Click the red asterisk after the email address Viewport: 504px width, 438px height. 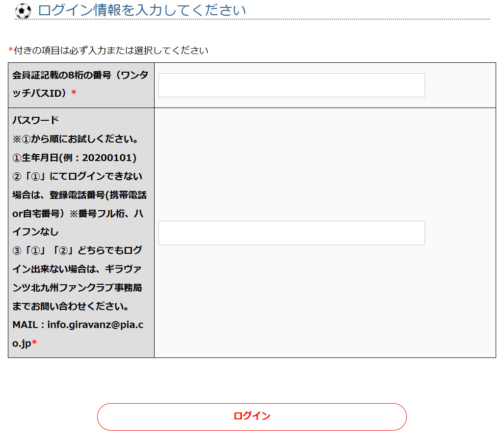pos(34,344)
